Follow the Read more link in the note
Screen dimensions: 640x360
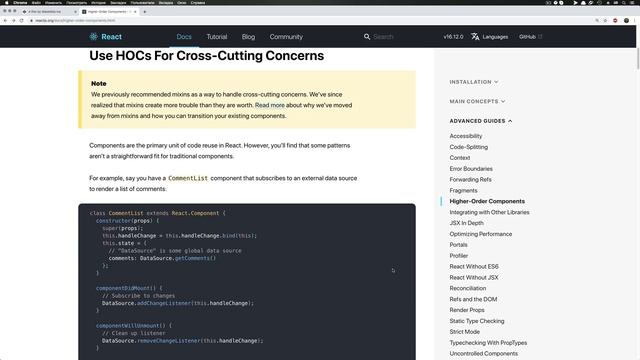pyautogui.click(x=269, y=105)
